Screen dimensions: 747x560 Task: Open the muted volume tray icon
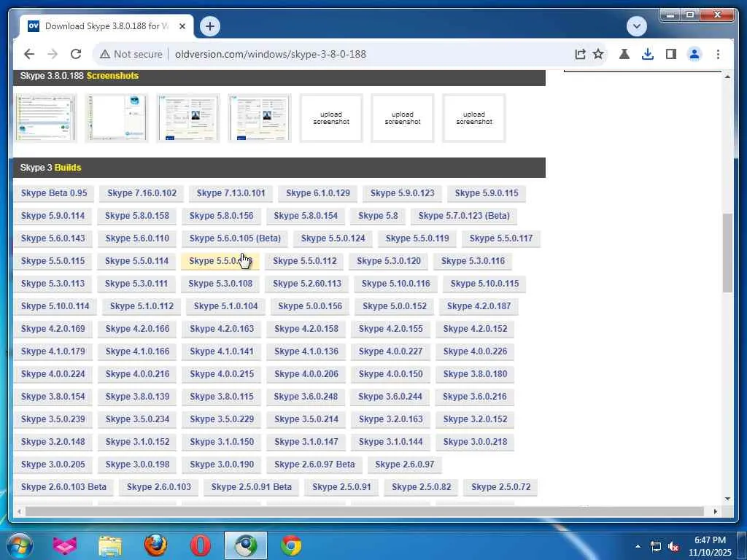673,547
